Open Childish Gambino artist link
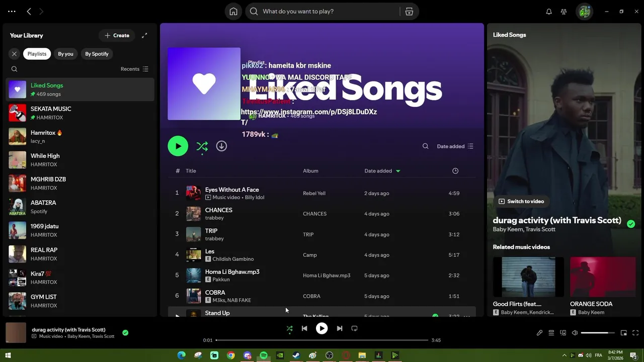Image resolution: width=644 pixels, height=362 pixels. point(233,259)
